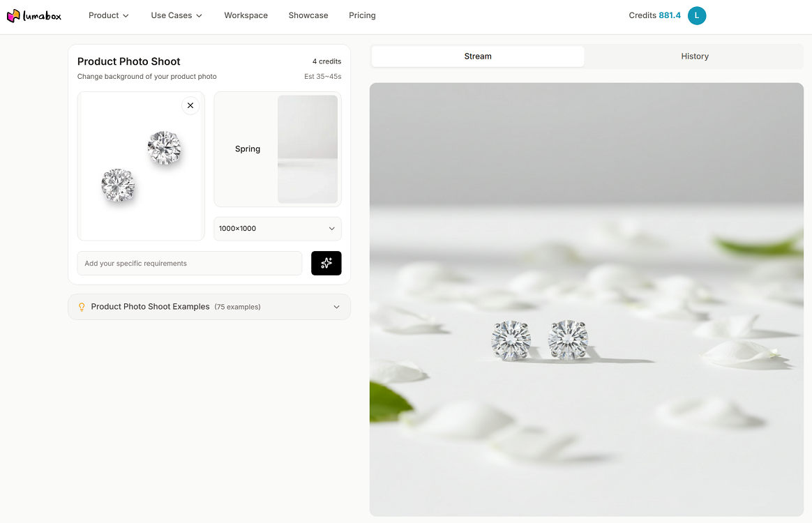Remove the uploaded earring photo with X
The height and width of the screenshot is (523, 812).
[190, 105]
